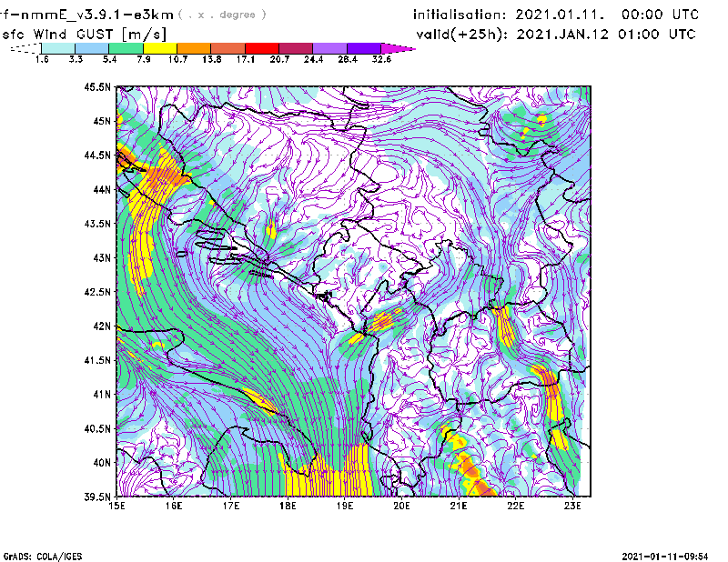Screen dimensions: 728x562
Task: Click the '20E' longitude label
Action: (401, 506)
